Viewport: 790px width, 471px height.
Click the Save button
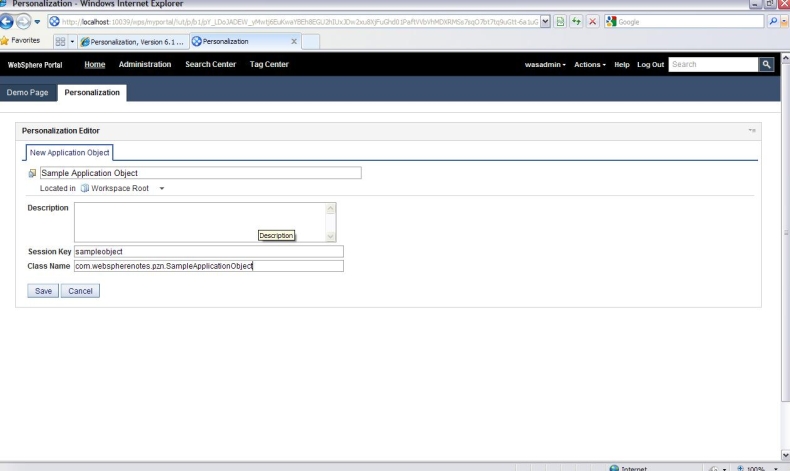tap(43, 290)
